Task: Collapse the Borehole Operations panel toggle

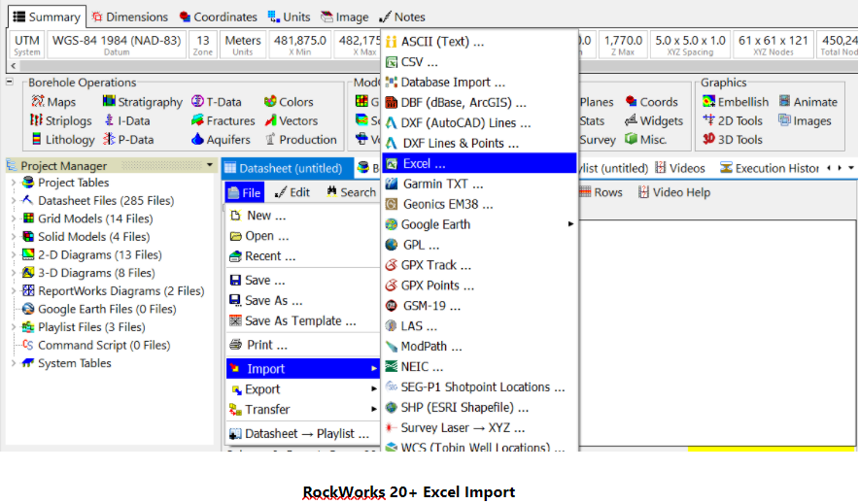Action: 10,83
